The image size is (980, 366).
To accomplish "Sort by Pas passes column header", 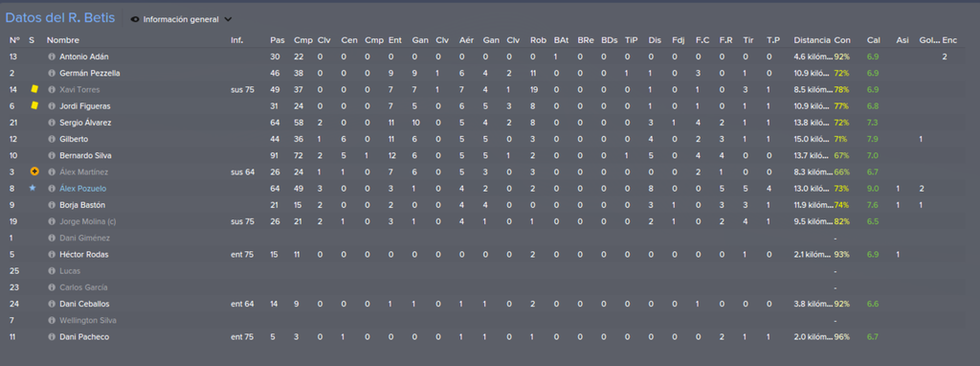I will click(x=277, y=40).
